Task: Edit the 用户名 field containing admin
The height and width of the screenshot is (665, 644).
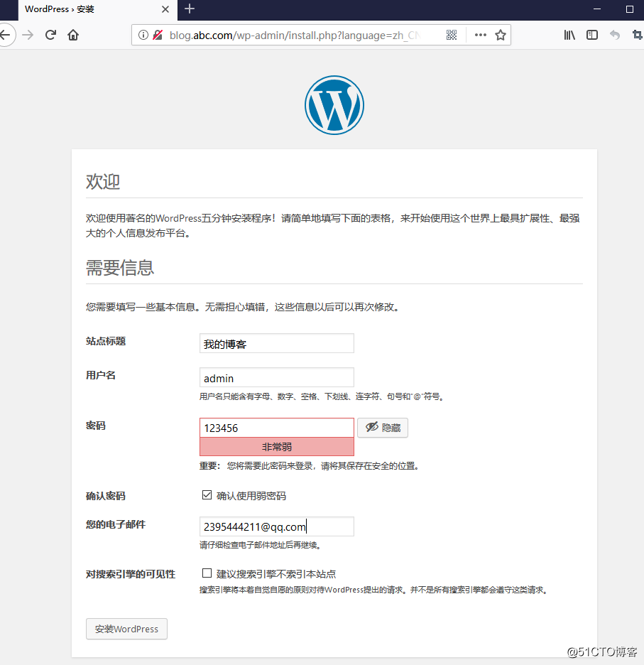Action: click(x=276, y=377)
